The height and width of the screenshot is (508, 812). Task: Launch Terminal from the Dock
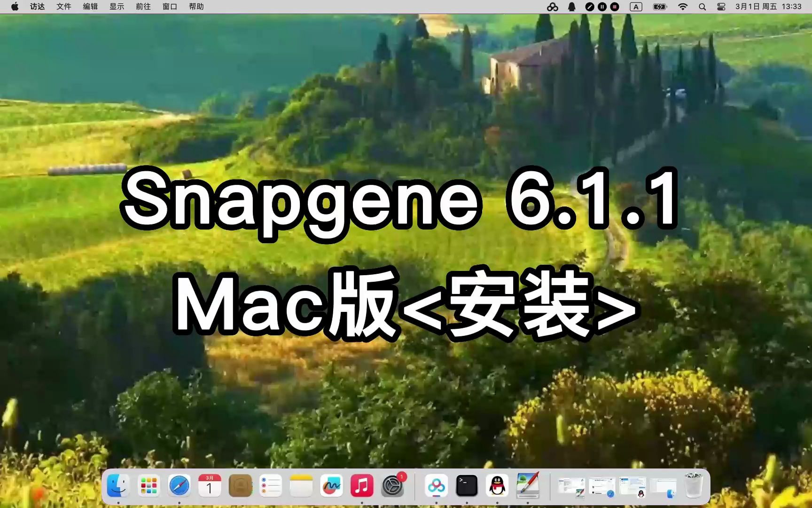click(x=467, y=485)
